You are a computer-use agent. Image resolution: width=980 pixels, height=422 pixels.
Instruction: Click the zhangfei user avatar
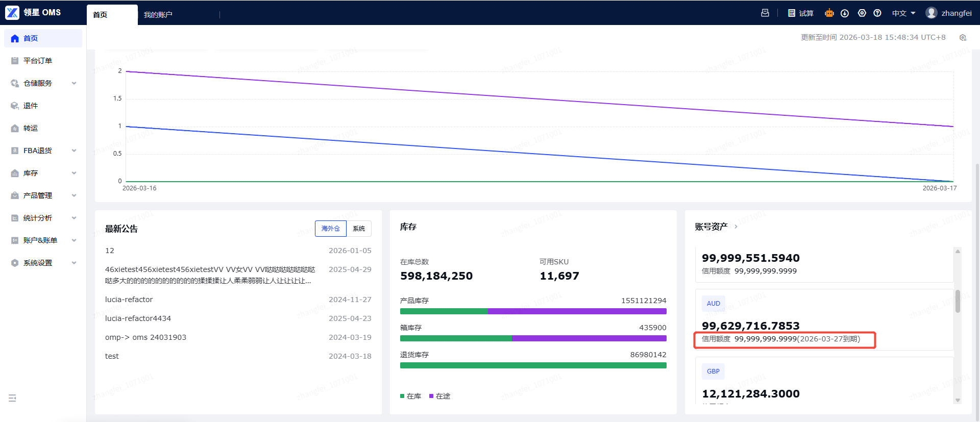[932, 13]
